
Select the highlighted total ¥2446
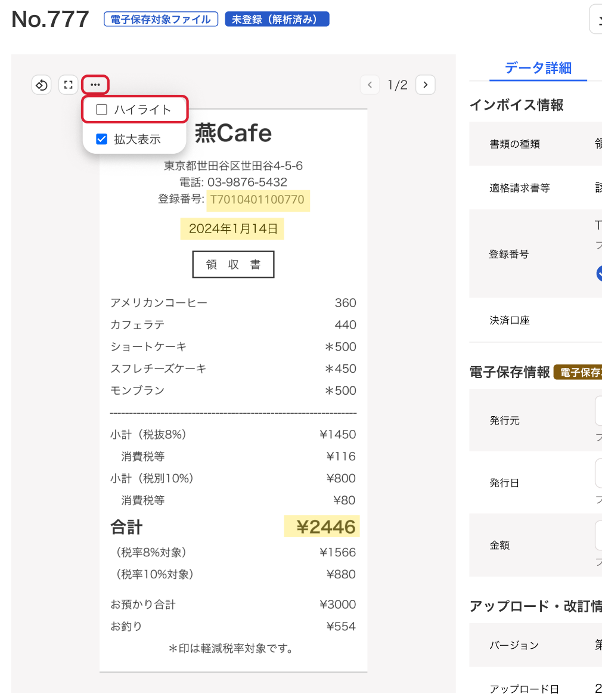point(322,526)
